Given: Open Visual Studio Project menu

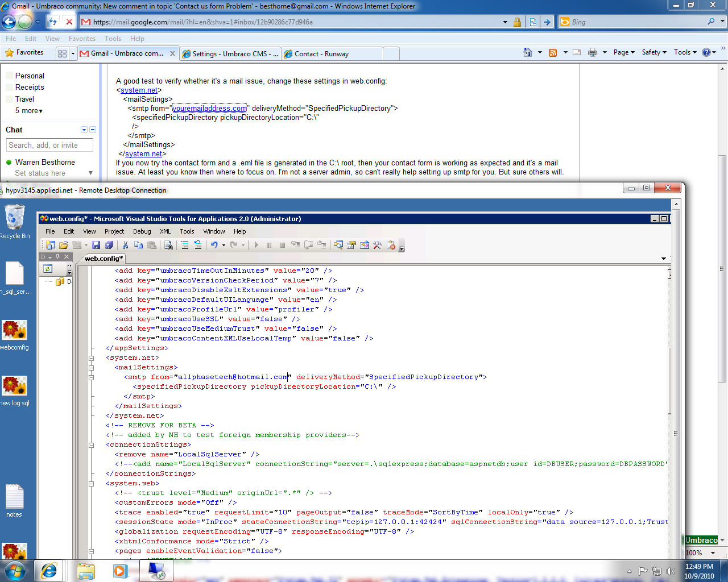Looking at the screenshot, I should [x=114, y=231].
